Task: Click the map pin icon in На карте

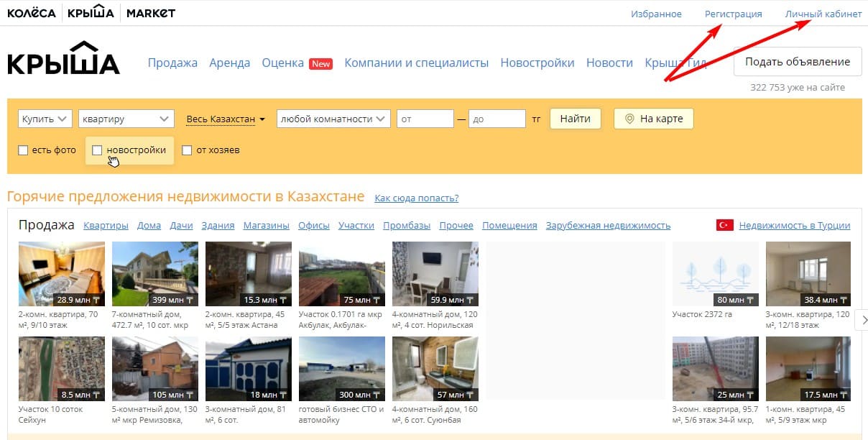Action: point(629,119)
